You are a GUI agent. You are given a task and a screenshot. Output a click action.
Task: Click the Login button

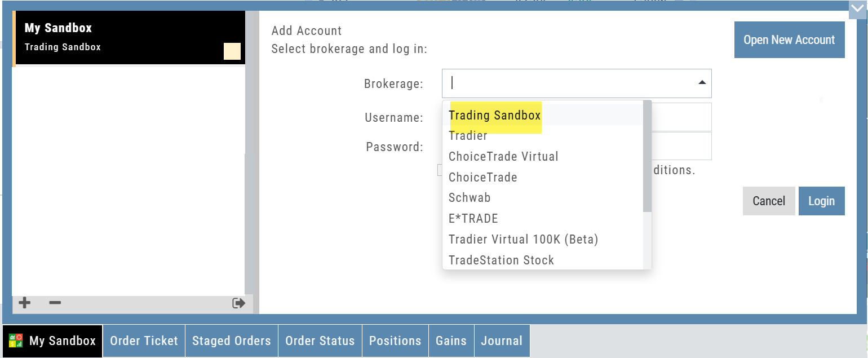point(821,201)
